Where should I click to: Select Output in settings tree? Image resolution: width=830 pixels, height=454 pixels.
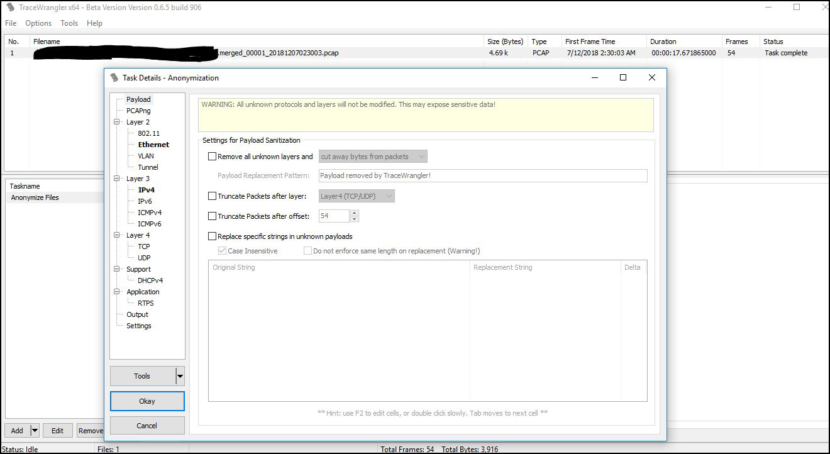pos(137,315)
